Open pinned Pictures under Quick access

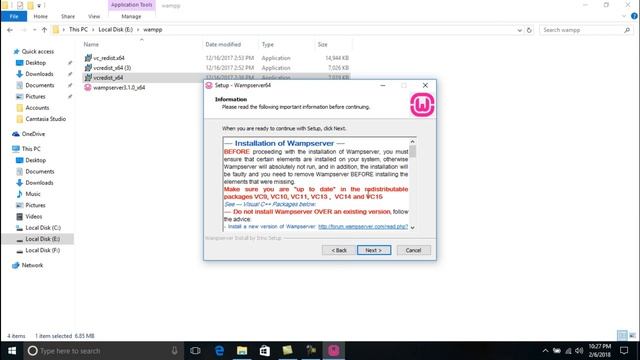pos(35,96)
